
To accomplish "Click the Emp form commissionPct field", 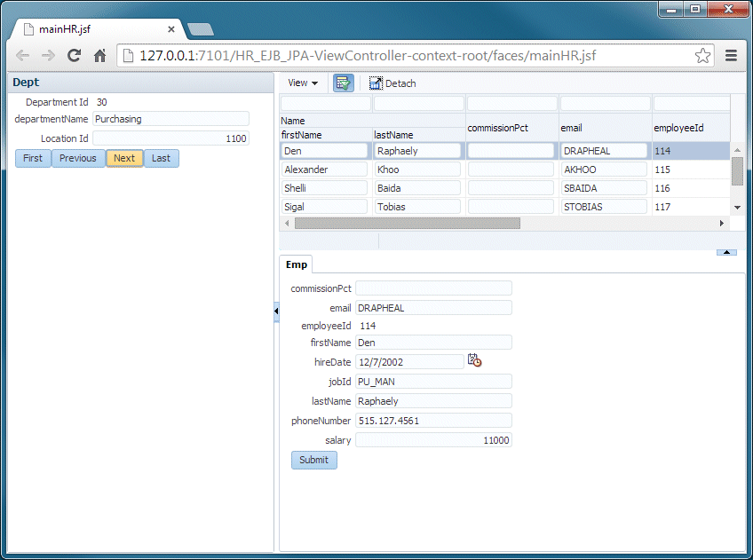I will pos(433,288).
